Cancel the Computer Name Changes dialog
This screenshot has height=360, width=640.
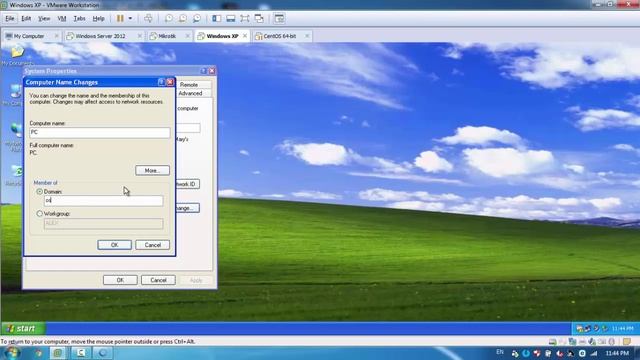pyautogui.click(x=153, y=245)
